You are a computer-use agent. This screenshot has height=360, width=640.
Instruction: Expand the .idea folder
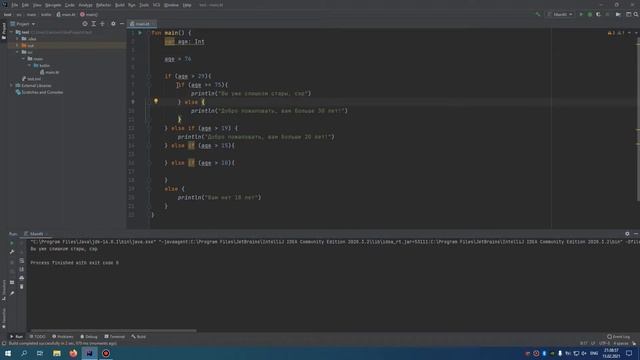(x=17, y=39)
